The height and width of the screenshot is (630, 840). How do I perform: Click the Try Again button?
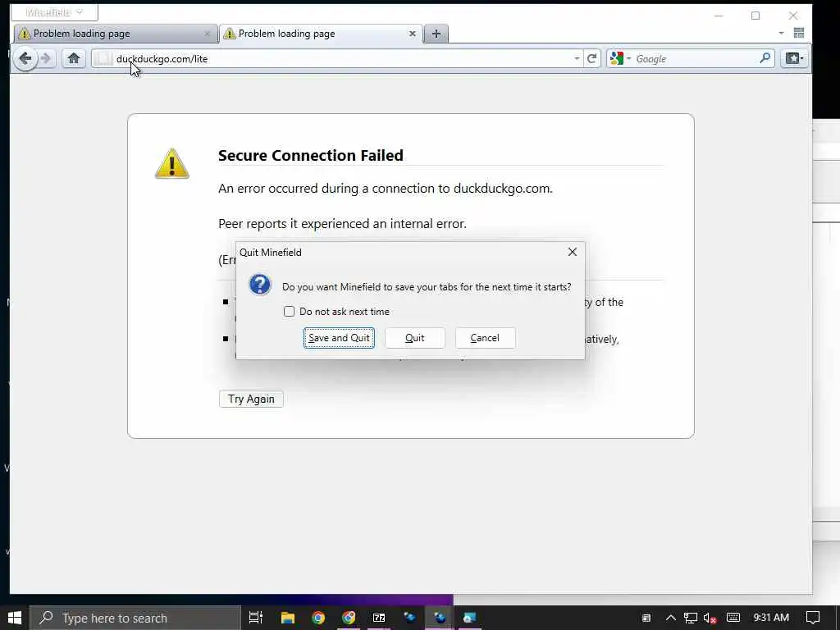point(251,399)
